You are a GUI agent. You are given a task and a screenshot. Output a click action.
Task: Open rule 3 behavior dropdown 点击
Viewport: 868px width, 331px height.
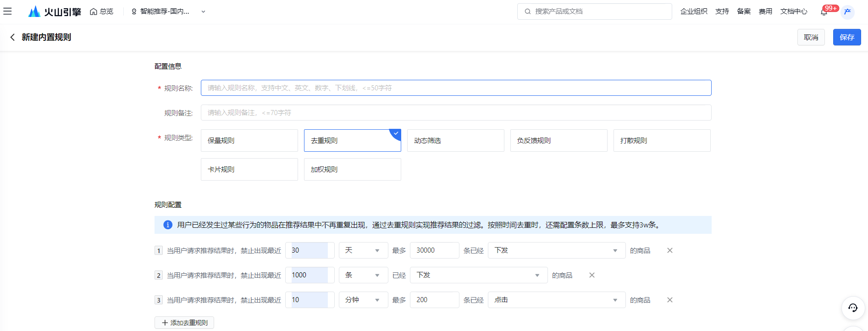557,300
